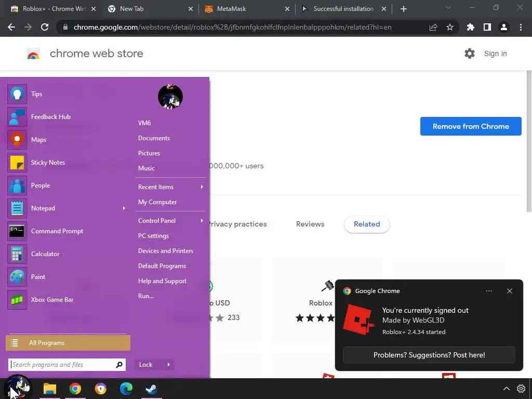The image size is (532, 399).
Task: Open Pictures from start menu
Action: point(149,153)
